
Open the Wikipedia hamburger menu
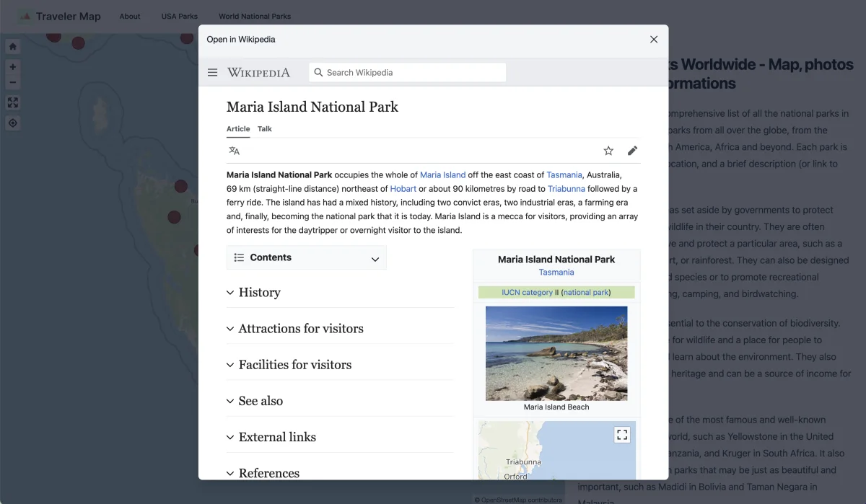pyautogui.click(x=212, y=73)
